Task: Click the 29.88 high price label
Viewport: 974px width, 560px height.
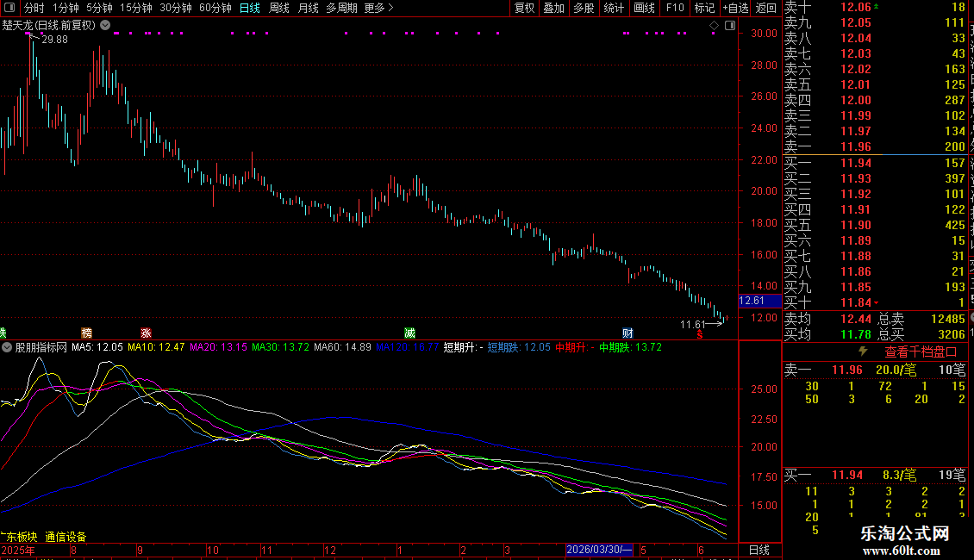Action: [x=54, y=39]
